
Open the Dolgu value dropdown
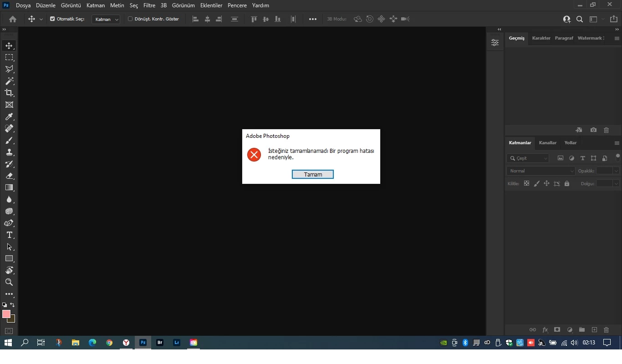(616, 184)
